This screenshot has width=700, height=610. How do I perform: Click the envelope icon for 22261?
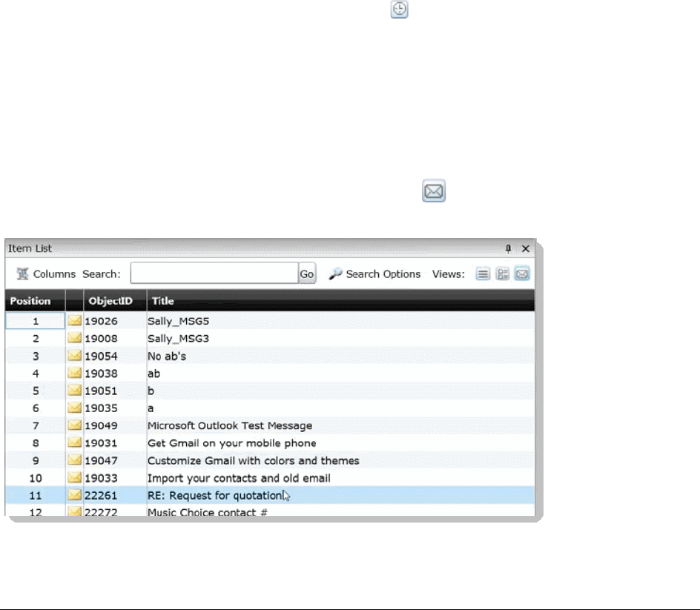coord(75,495)
